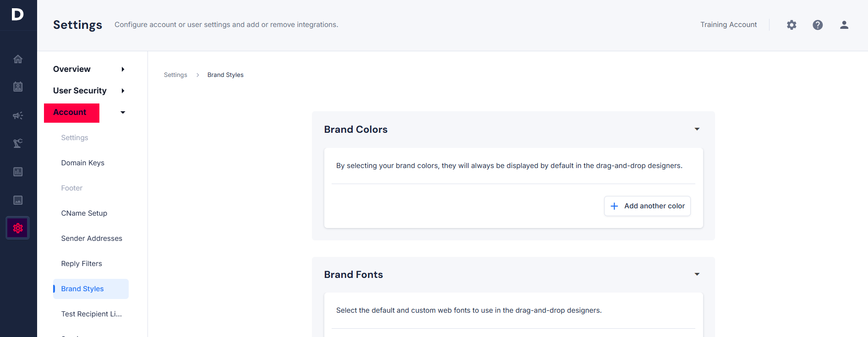Open the Content image icon

[18, 200]
